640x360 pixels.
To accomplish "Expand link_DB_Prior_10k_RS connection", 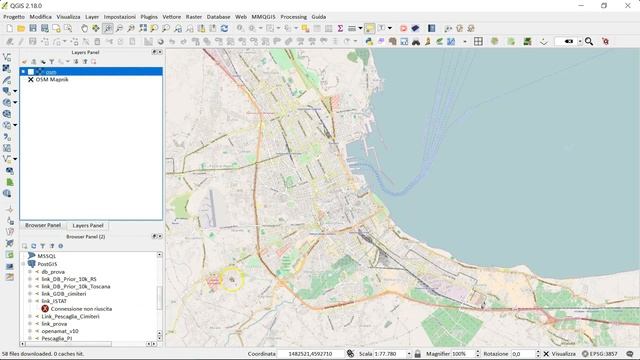I will (x=30, y=279).
